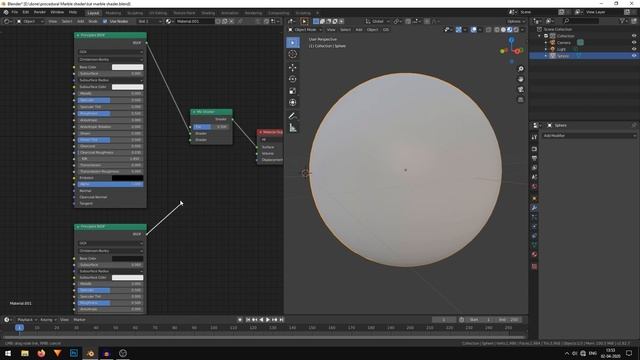Open the Object Mode dropdown
This screenshot has height=360, width=640.
coord(305,30)
